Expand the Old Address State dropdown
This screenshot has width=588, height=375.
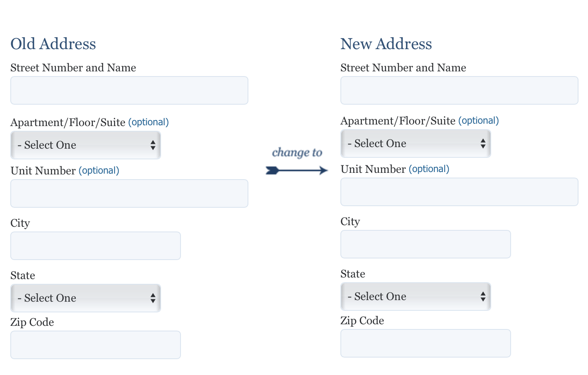[x=86, y=298]
